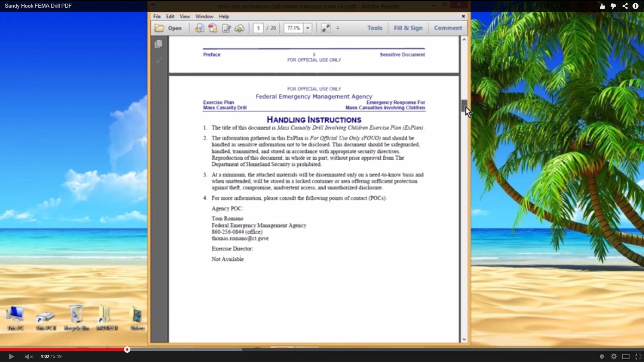This screenshot has height=362, width=644.
Task: Play the video
Action: 11,356
